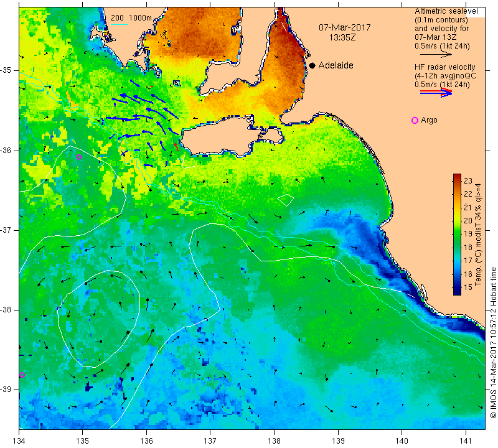Click the time label 13:35Z
This screenshot has height=448, width=498.
point(342,37)
